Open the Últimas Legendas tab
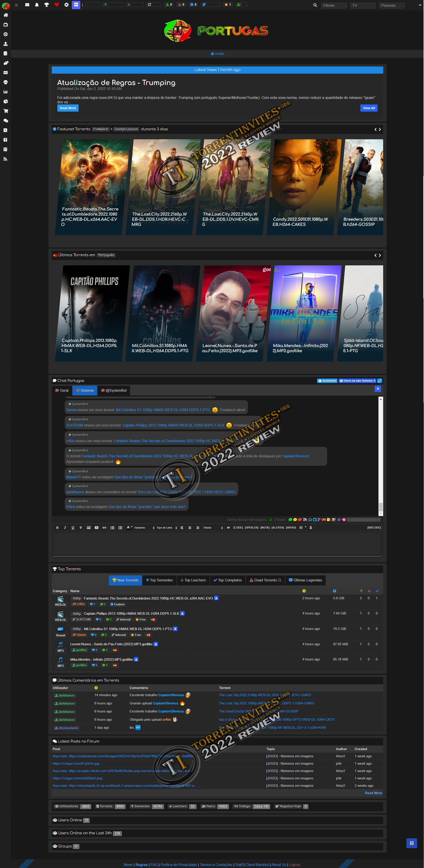This screenshot has height=868, width=424. pyautogui.click(x=306, y=580)
